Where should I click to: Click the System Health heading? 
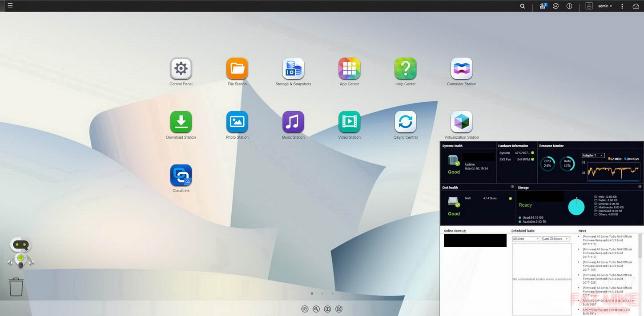point(452,146)
